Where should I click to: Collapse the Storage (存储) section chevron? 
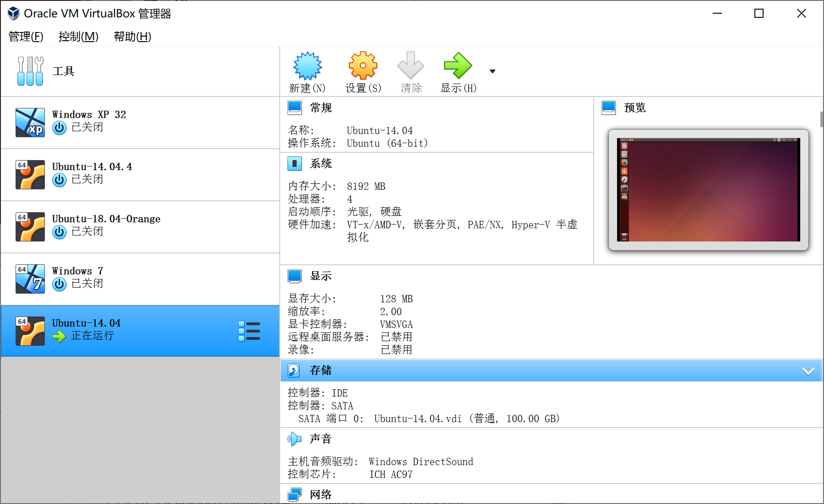pos(808,371)
